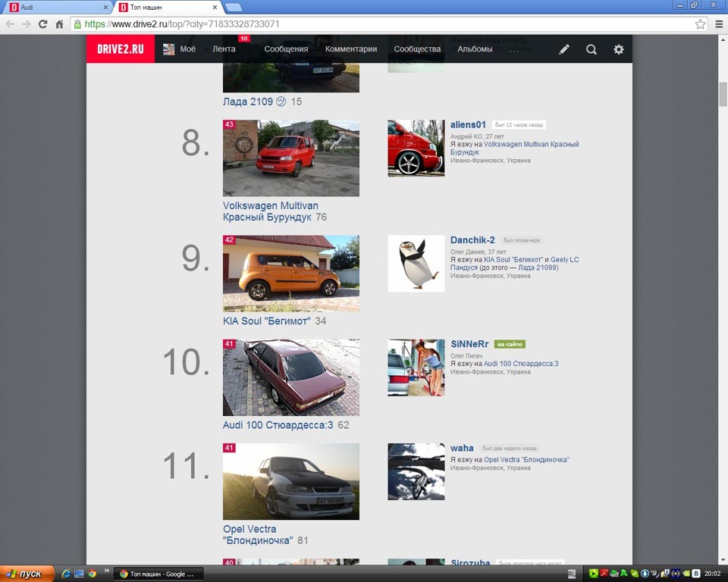Image resolution: width=728 pixels, height=582 pixels.
Task: Click the browser forward arrow
Action: (x=27, y=24)
